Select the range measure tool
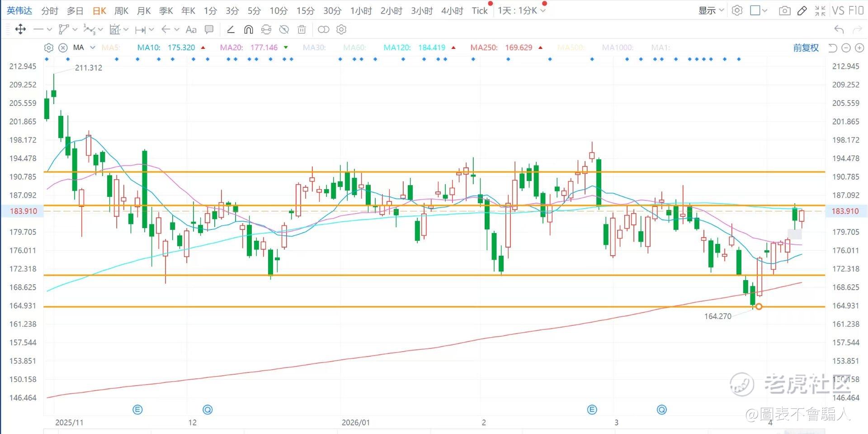868x434 pixels. pyautogui.click(x=140, y=29)
